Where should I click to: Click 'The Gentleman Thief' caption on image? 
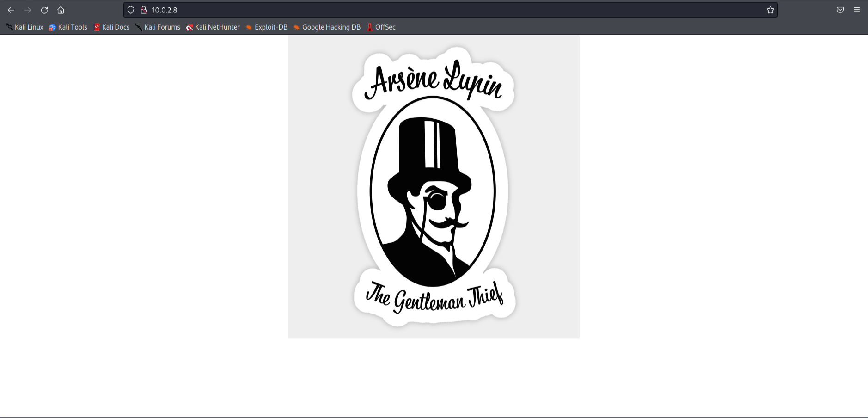point(434,297)
